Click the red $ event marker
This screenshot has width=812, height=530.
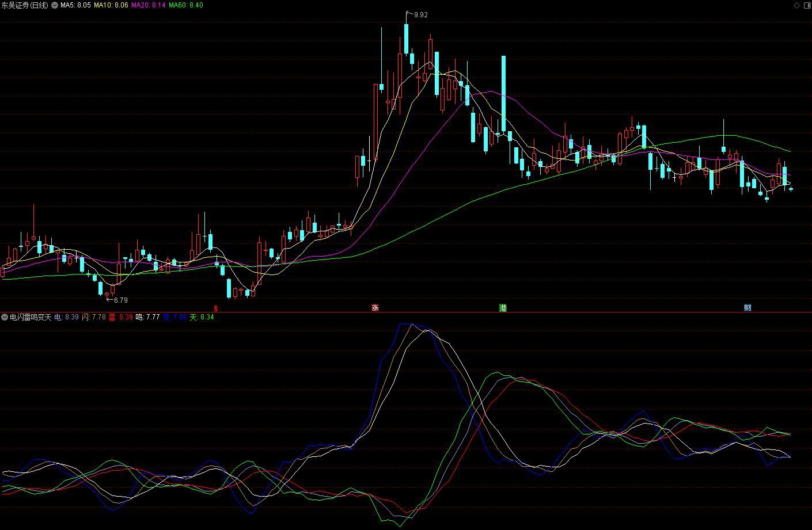coord(216,308)
